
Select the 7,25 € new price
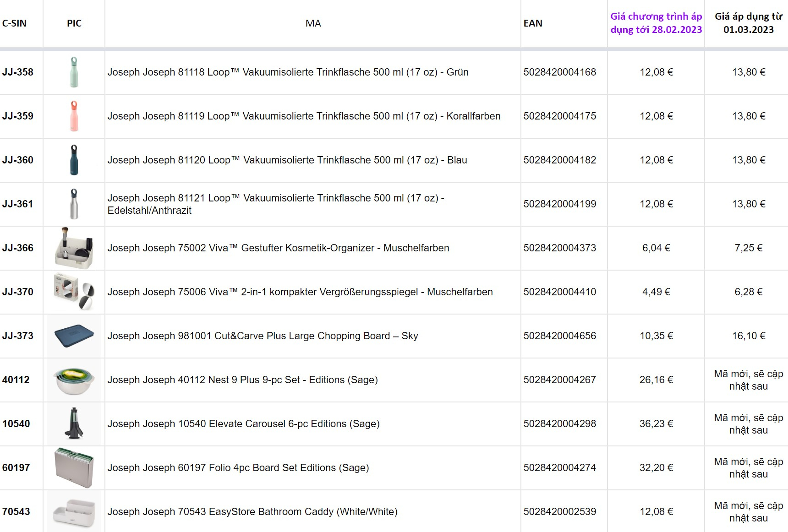pyautogui.click(x=749, y=248)
